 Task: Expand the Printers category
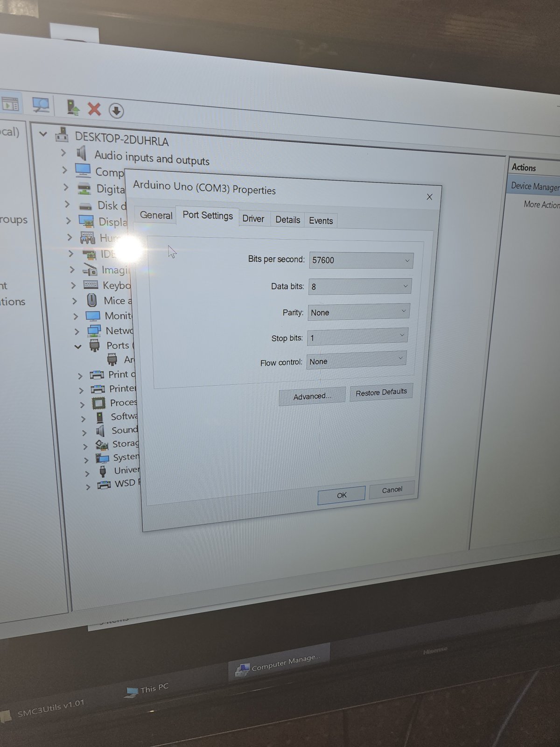coord(81,390)
